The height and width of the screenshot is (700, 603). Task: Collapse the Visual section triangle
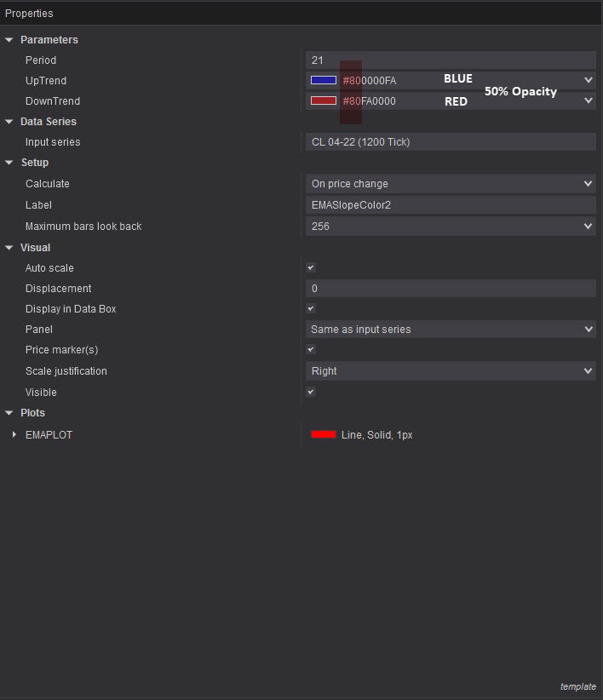click(9, 248)
